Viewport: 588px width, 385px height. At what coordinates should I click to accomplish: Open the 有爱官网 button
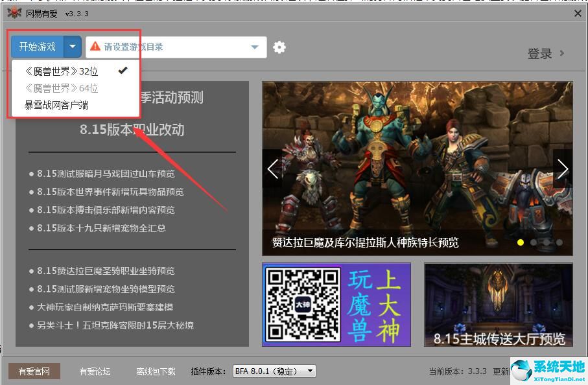point(34,371)
